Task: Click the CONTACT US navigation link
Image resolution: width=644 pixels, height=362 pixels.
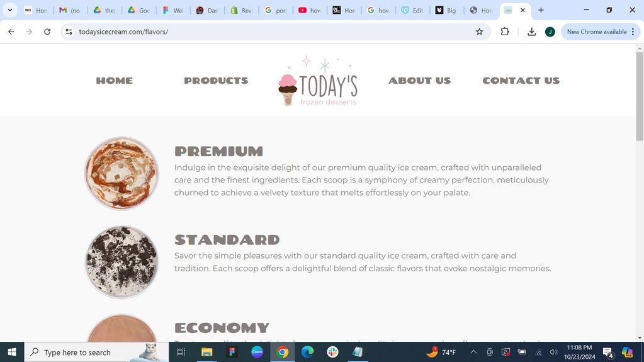Action: [521, 81]
